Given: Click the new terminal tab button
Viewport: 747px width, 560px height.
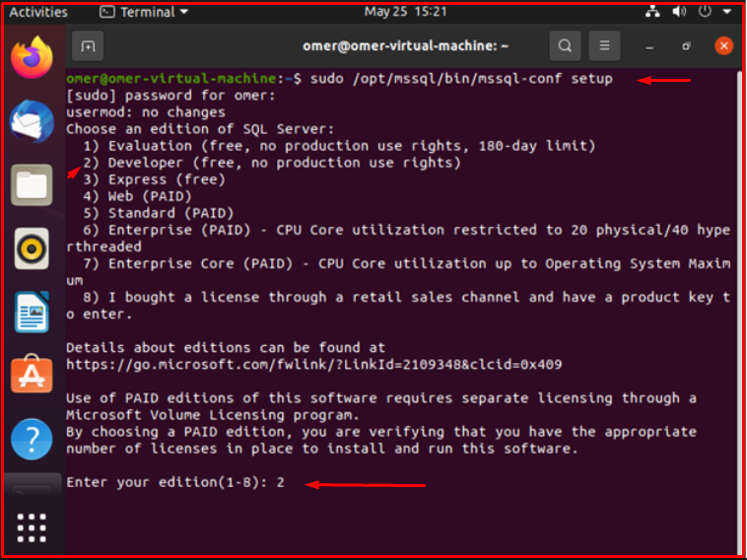Looking at the screenshot, I should pos(88,46).
